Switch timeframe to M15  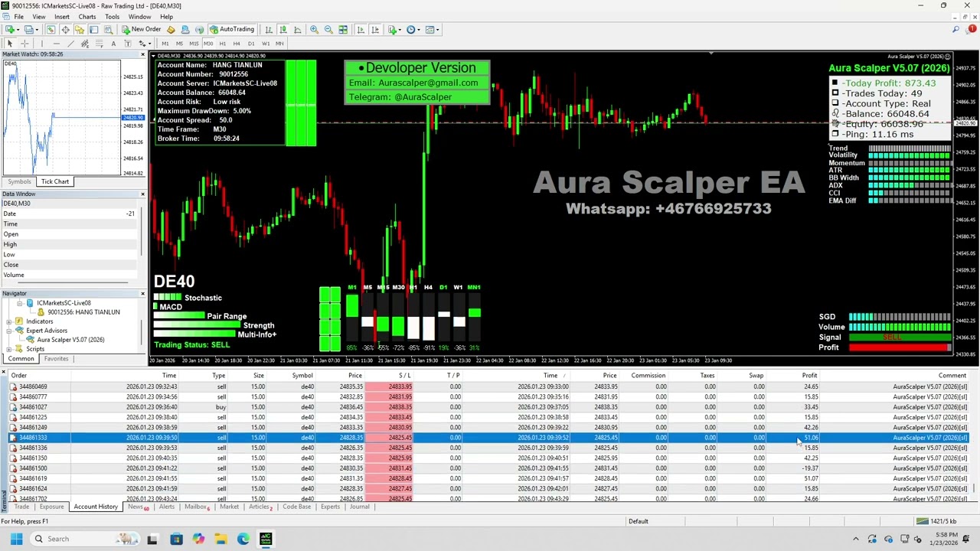(x=194, y=43)
